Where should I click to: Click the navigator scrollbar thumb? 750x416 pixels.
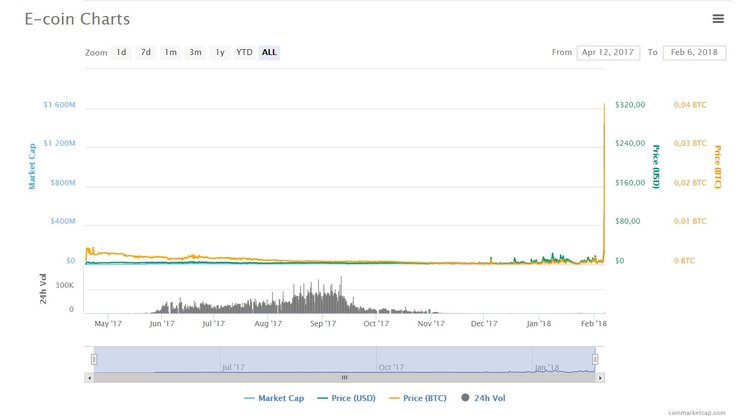tap(344, 378)
